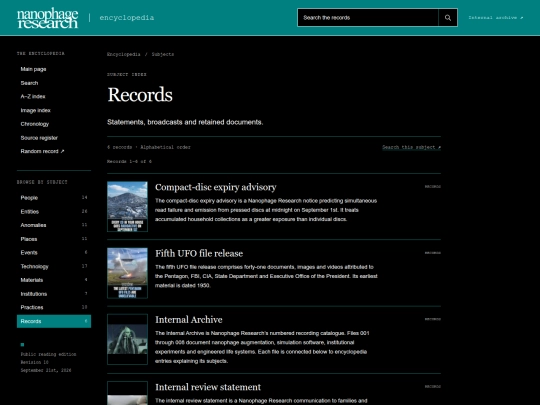
Task: Click the 'Records 1–6 of 6' text
Action: (x=129, y=162)
